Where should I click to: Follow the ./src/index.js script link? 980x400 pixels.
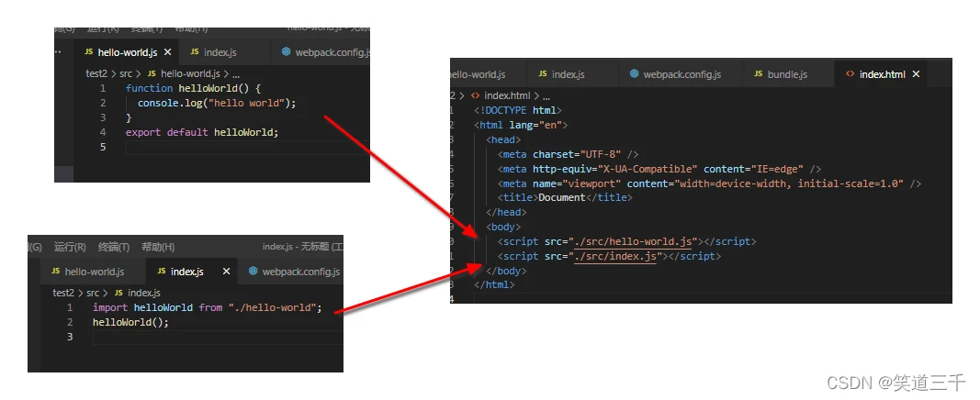(615, 256)
